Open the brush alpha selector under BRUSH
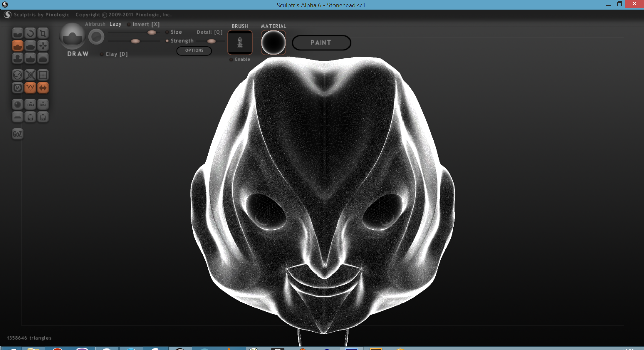 240,42
